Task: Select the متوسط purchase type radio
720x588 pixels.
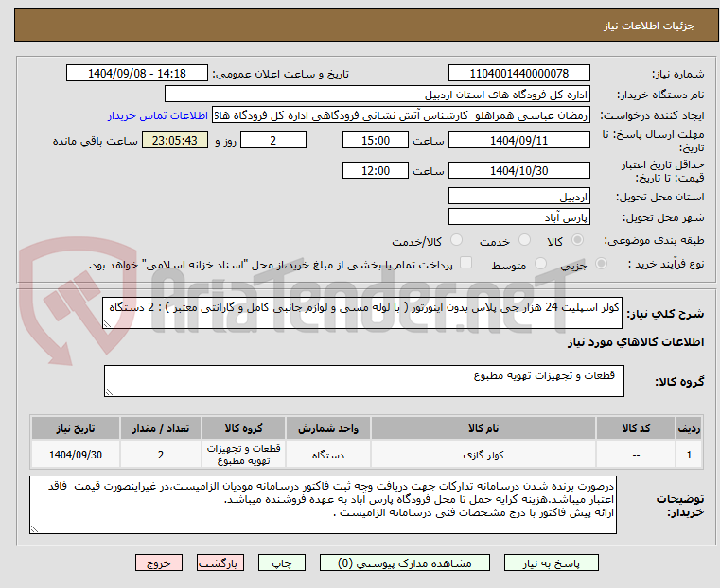Action: (541, 263)
